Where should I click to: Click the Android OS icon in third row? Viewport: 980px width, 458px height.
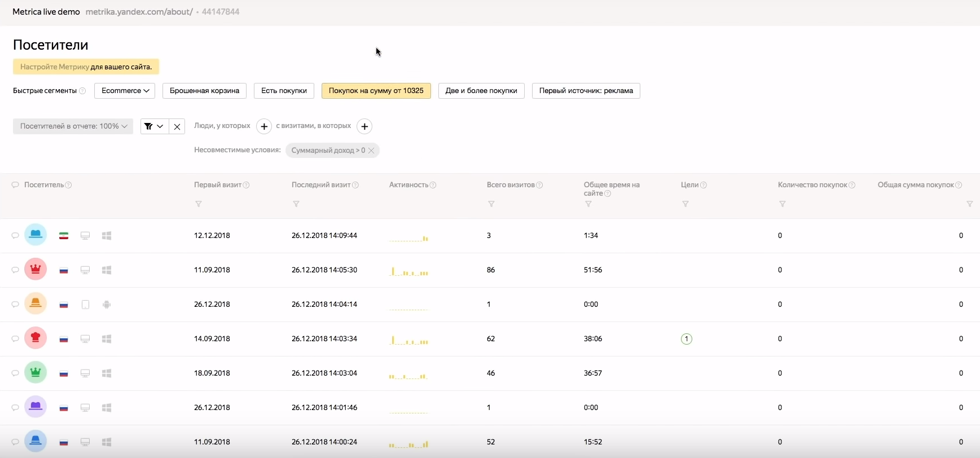click(107, 305)
